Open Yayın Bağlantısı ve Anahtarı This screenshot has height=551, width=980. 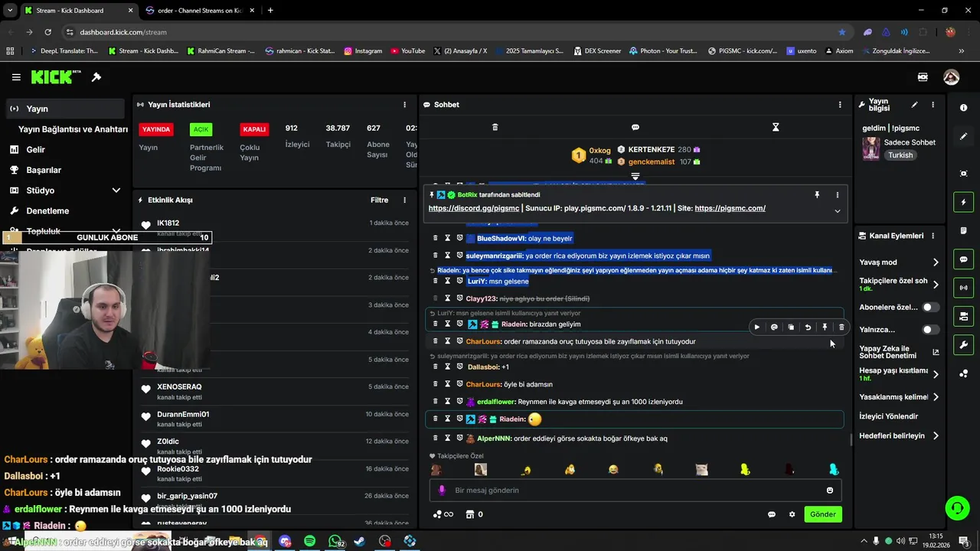[73, 129]
